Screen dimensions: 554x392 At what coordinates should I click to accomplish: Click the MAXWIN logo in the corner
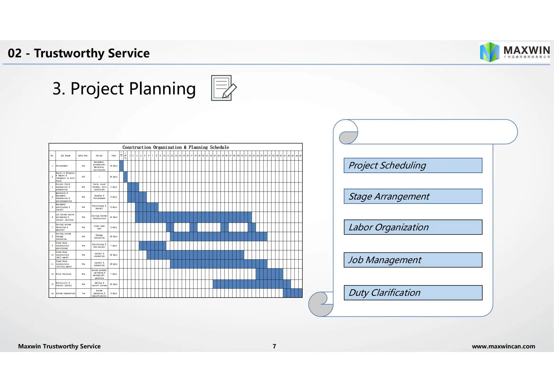(x=515, y=52)
